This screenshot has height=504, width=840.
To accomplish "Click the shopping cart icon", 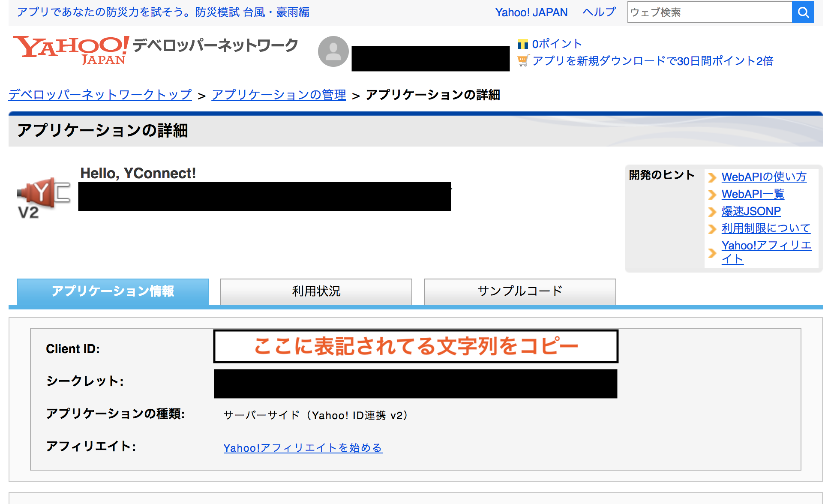I will coord(523,61).
